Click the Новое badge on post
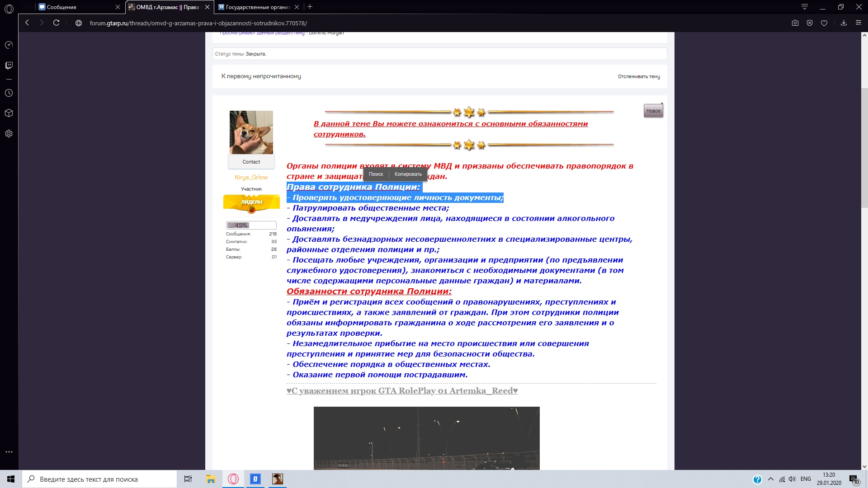The image size is (868, 488). [x=653, y=111]
